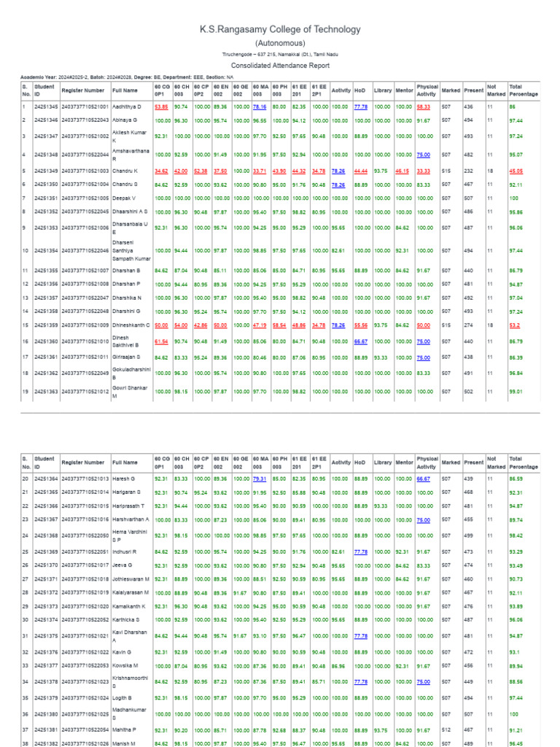The width and height of the screenshot is (560, 747).
Task: Select the name 'Hema Vardhini S P'
Action: coord(130,535)
